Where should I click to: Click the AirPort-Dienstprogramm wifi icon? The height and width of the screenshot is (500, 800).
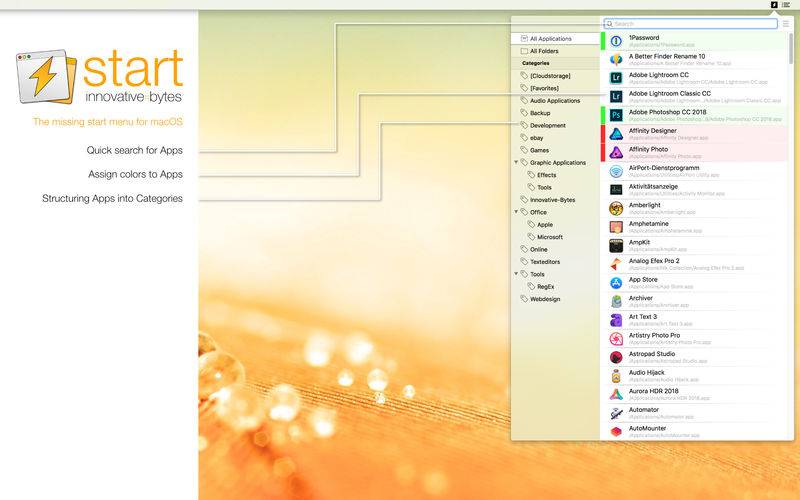616,171
